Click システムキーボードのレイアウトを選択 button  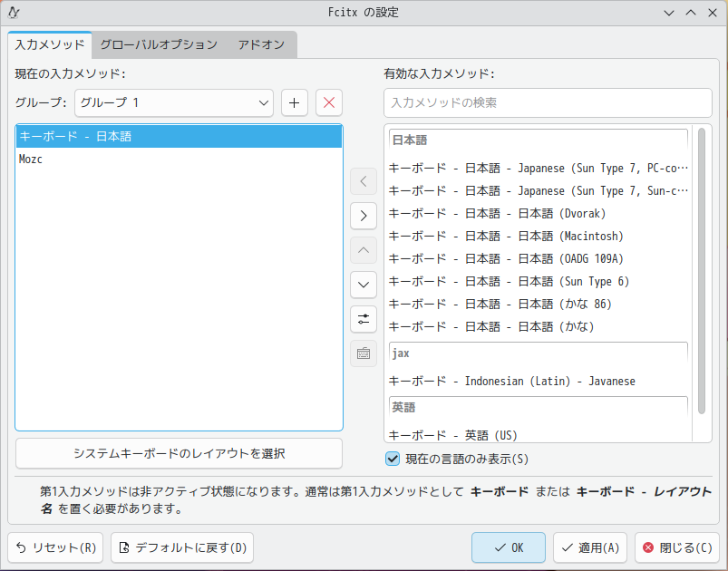[x=179, y=453]
